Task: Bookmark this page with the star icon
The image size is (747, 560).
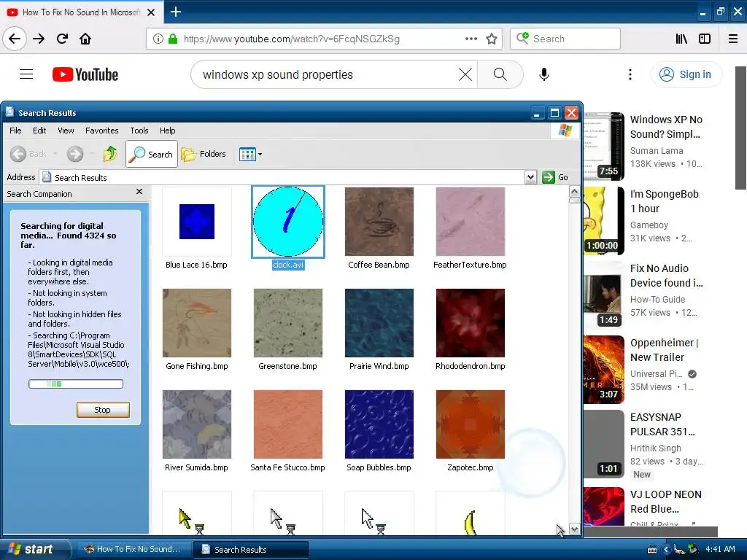Action: pyautogui.click(x=492, y=39)
